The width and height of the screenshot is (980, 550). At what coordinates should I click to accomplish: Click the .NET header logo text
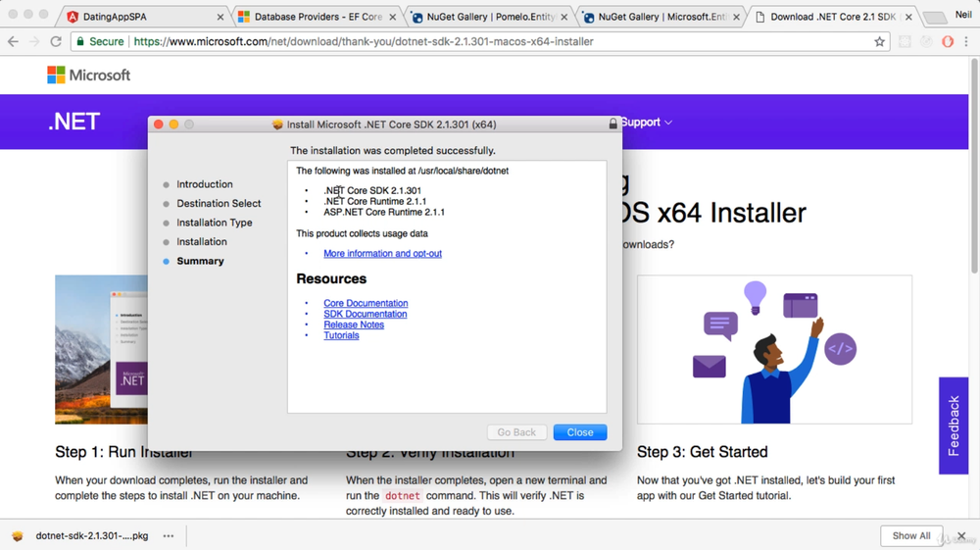click(x=73, y=122)
